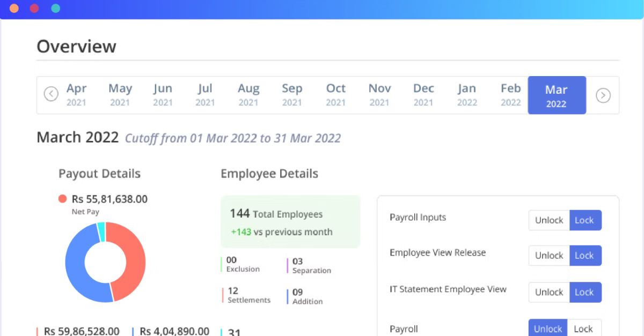The height and width of the screenshot is (336, 644).
Task: Lock the Payroll Inputs stage
Action: point(585,220)
